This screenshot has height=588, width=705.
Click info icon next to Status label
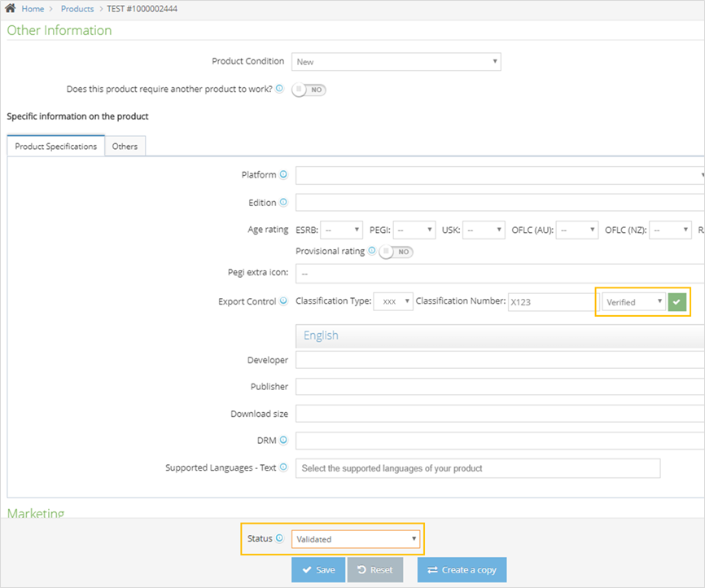279,538
